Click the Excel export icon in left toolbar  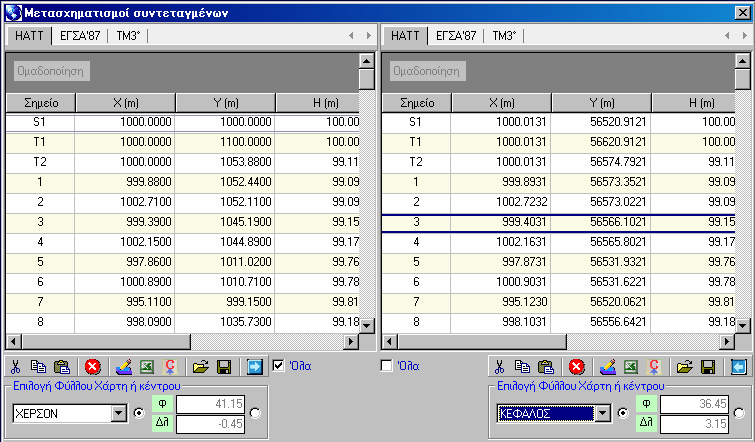[147, 367]
